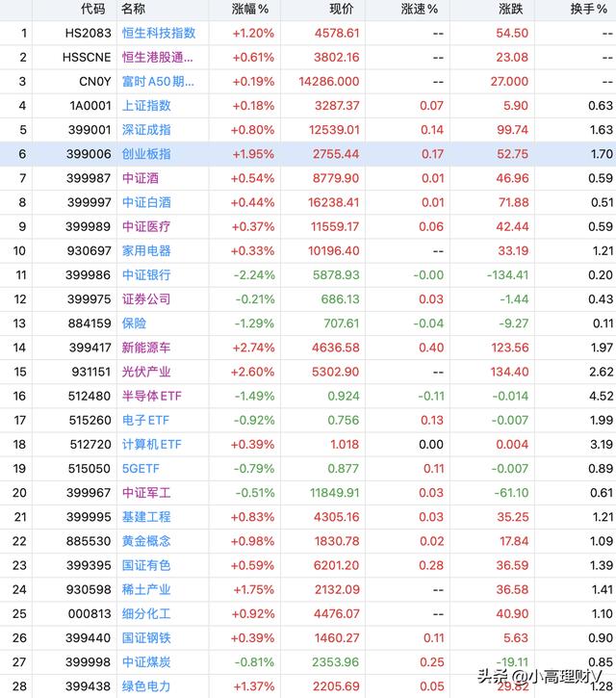Open 中证煤炭 index link
The width and height of the screenshot is (616, 698).
[146, 662]
